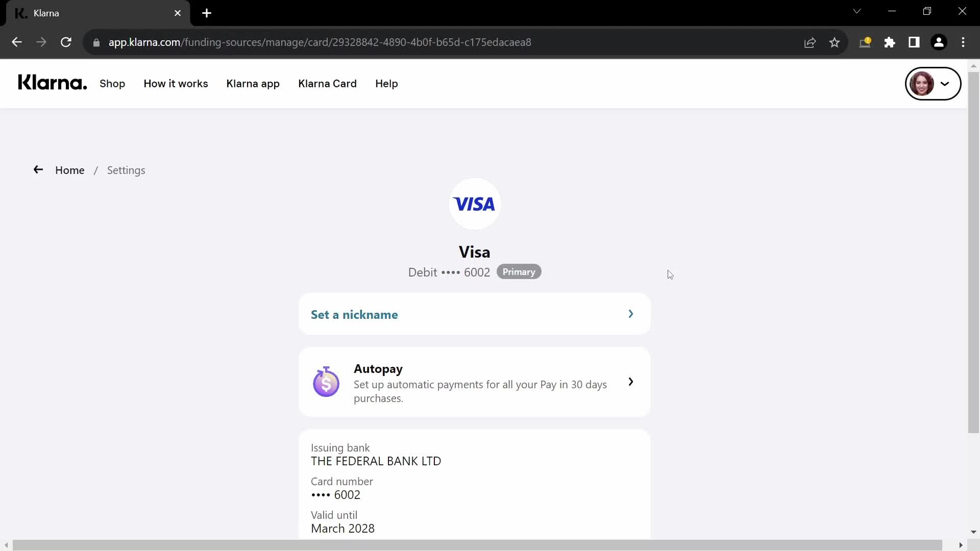Screen dimensions: 980x551
Task: Click the Primary badge
Action: [519, 272]
